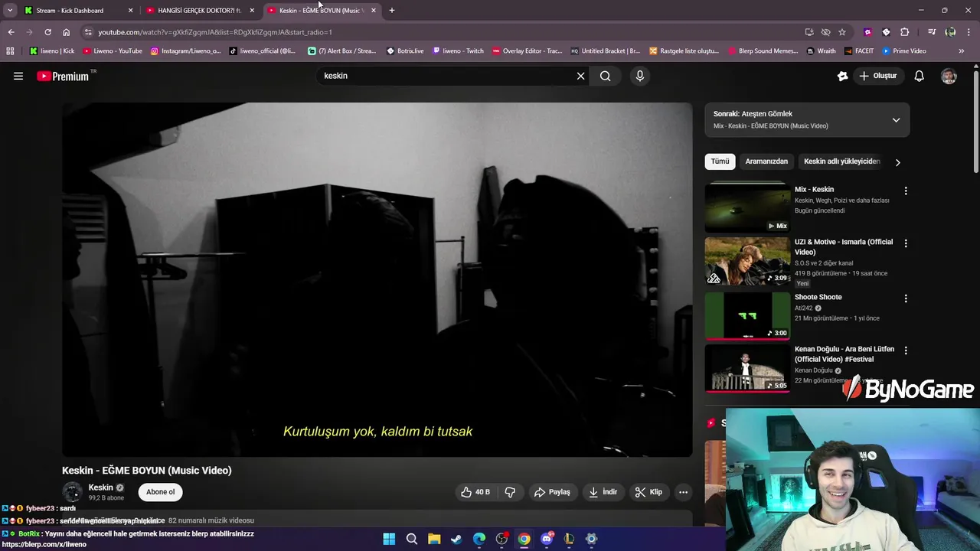Open Discord from the taskbar
The height and width of the screenshot is (551, 980).
tap(547, 539)
